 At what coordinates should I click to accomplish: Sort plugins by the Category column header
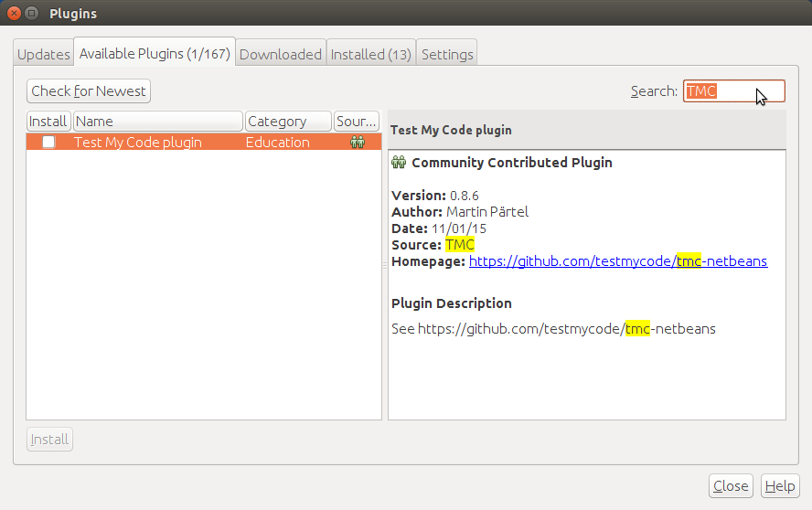point(288,122)
